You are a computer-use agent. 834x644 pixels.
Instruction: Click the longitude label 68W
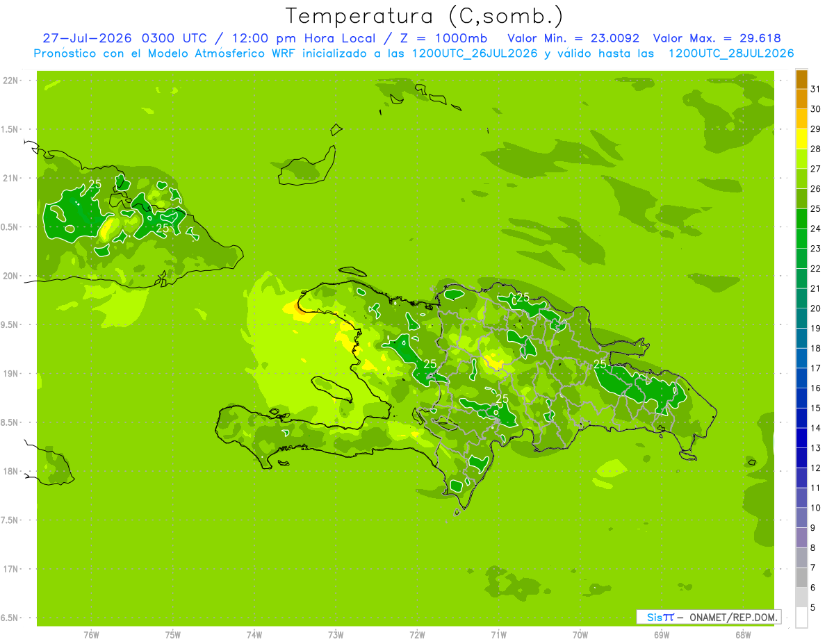coord(743,635)
